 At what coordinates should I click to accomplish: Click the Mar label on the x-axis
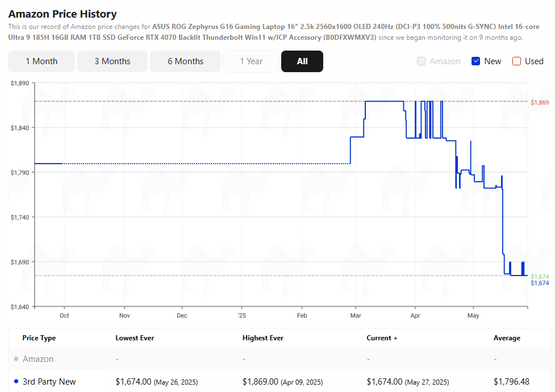(x=356, y=315)
